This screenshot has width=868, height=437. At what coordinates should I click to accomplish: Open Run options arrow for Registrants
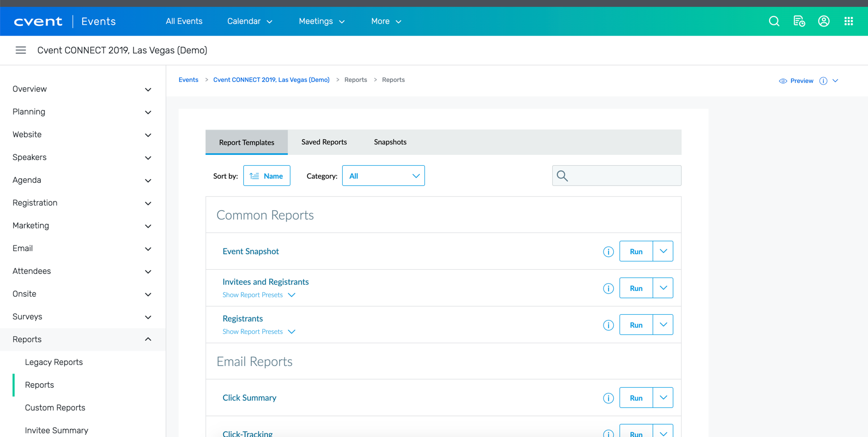click(x=663, y=325)
